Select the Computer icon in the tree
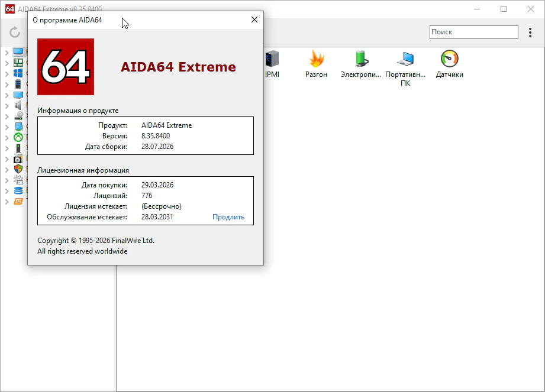Viewport: 545px width, 392px height. [x=18, y=52]
